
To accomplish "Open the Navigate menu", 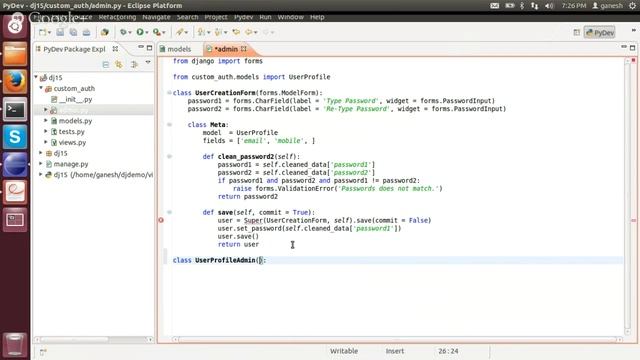I will click(156, 17).
